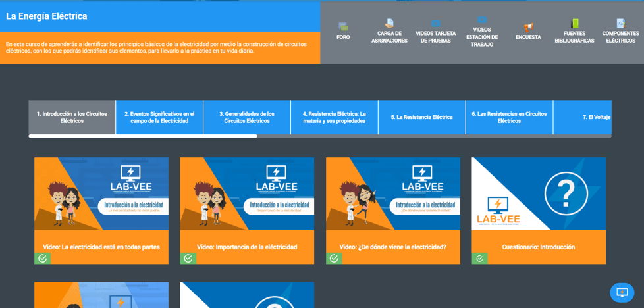Toggle completion check on Cuestionario: Introducción

pos(480,258)
